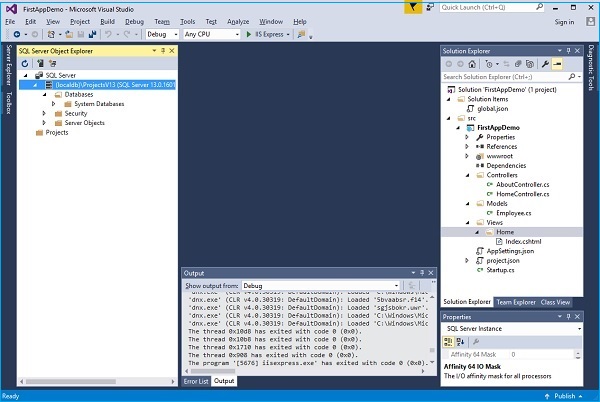
Task: Collapse the Controllers folder
Action: pos(467,175)
